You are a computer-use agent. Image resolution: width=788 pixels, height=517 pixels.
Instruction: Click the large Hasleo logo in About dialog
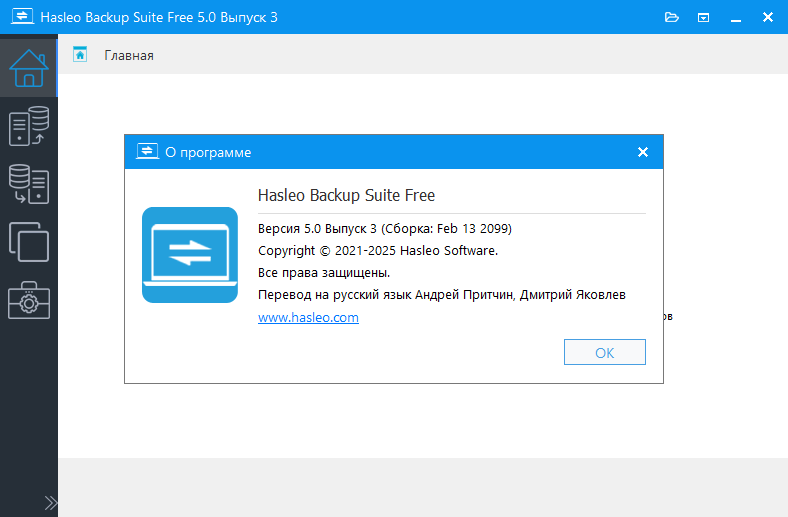click(x=190, y=255)
